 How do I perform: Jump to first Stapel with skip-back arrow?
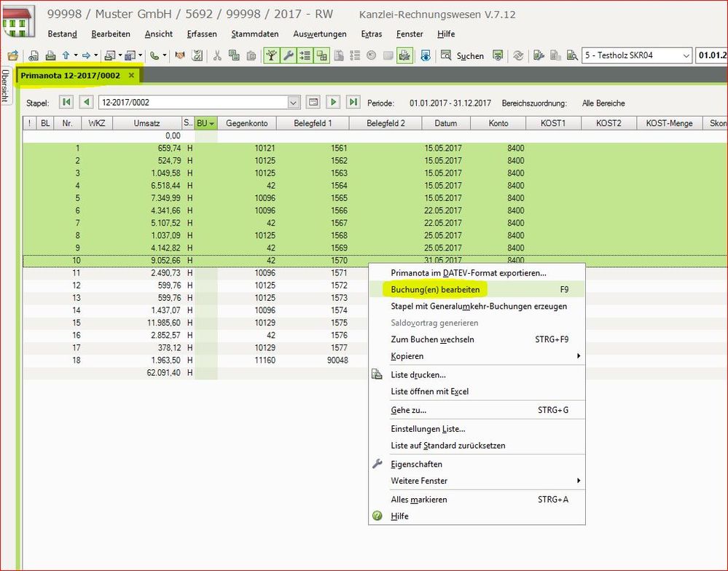coord(66,103)
